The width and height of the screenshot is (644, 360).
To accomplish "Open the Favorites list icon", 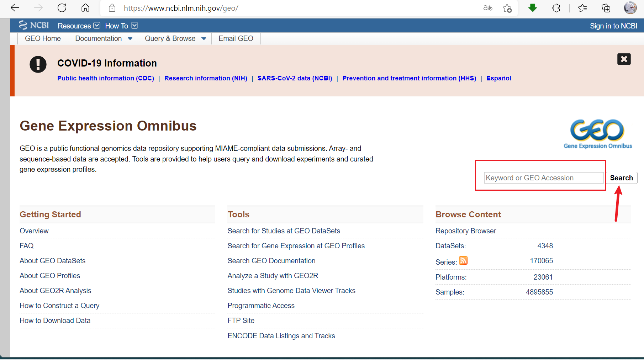I will click(x=582, y=8).
